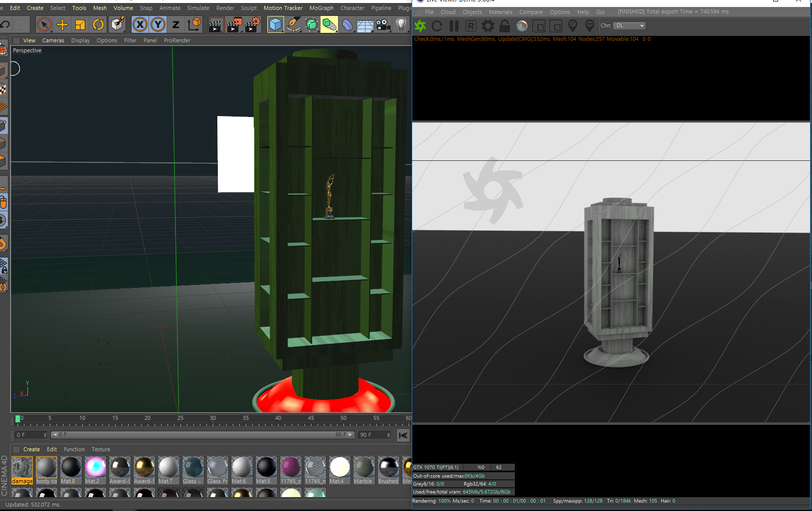The width and height of the screenshot is (812, 511).
Task: Click second film region icon
Action: [556, 26]
